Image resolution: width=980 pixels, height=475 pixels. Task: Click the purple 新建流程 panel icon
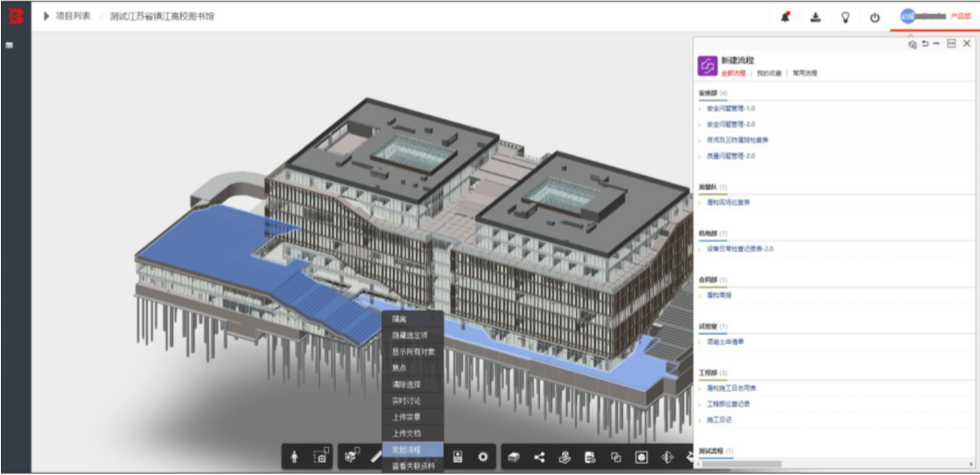(x=707, y=67)
